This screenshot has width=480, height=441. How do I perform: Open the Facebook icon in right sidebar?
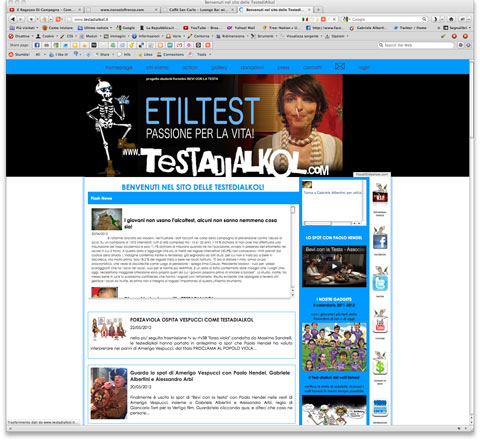point(380,240)
